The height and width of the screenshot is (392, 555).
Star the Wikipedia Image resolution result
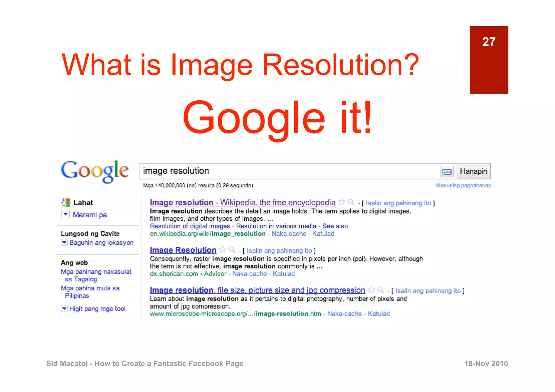click(342, 202)
